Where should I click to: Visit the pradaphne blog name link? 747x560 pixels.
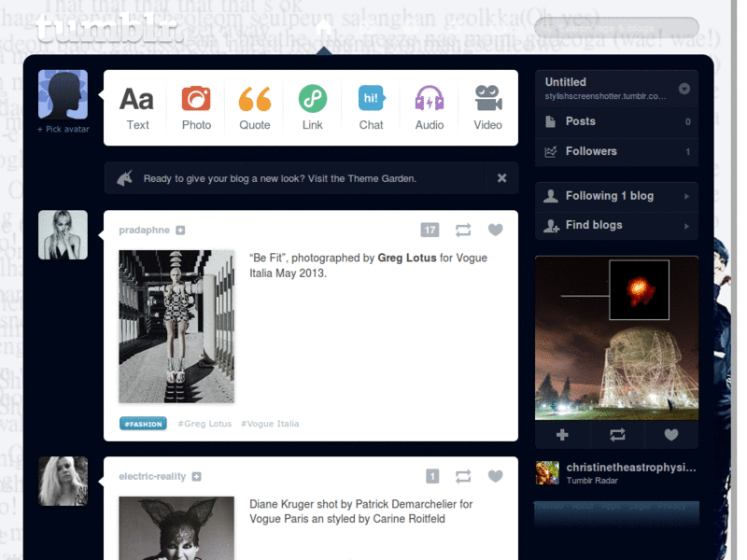pyautogui.click(x=145, y=231)
